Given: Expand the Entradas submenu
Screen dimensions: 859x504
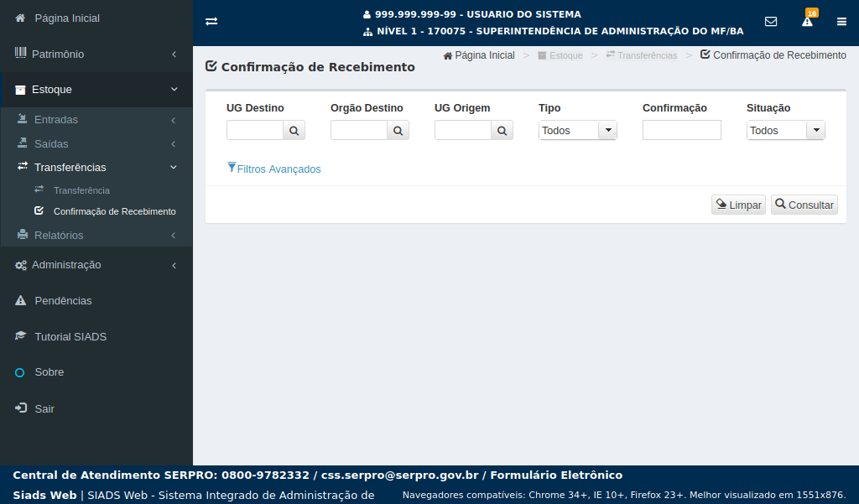Looking at the screenshot, I should (x=96, y=119).
